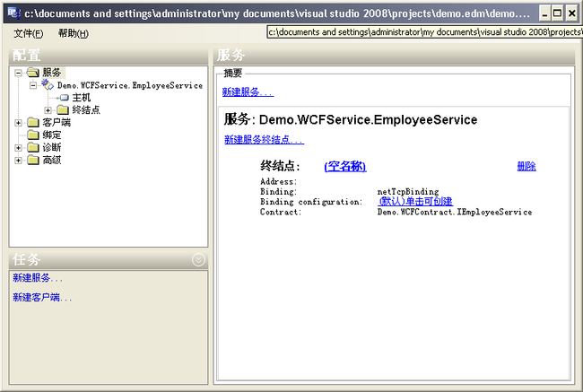
Task: Click the 绑定 folder icon
Action: [33, 135]
